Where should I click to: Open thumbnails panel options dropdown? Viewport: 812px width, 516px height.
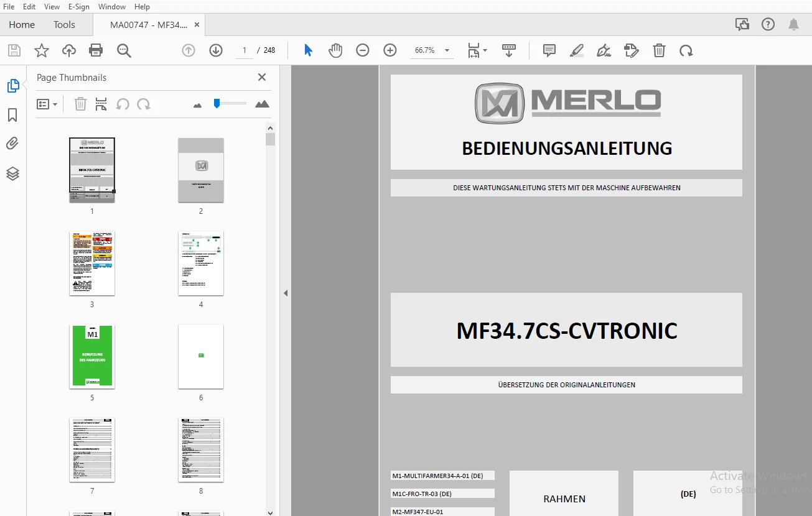pos(47,104)
